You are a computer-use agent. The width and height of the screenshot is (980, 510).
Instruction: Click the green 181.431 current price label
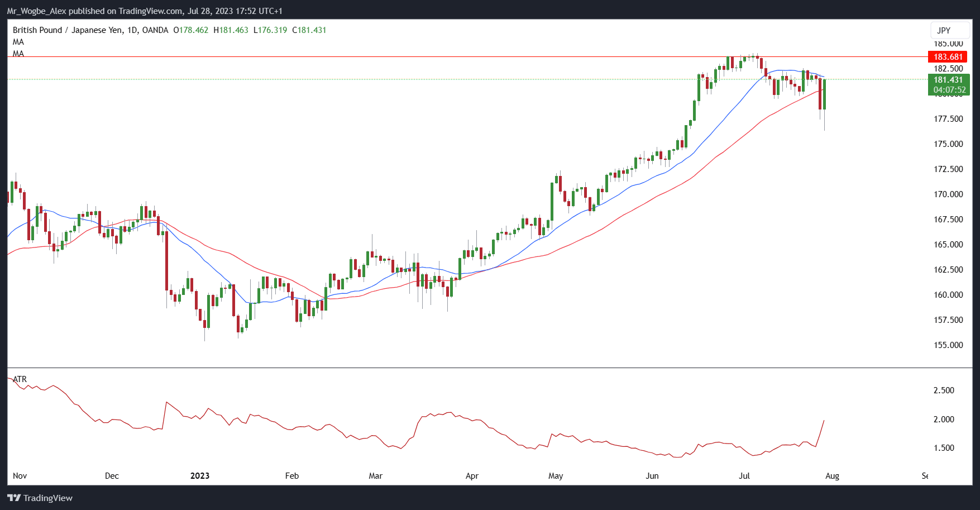tap(948, 80)
